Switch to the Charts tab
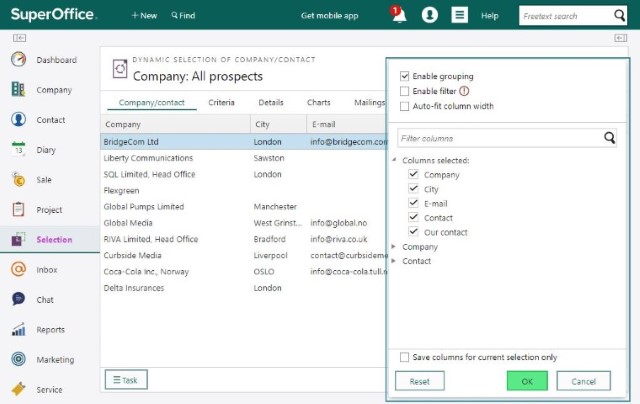Viewport: 640px width, 404px height. click(318, 102)
